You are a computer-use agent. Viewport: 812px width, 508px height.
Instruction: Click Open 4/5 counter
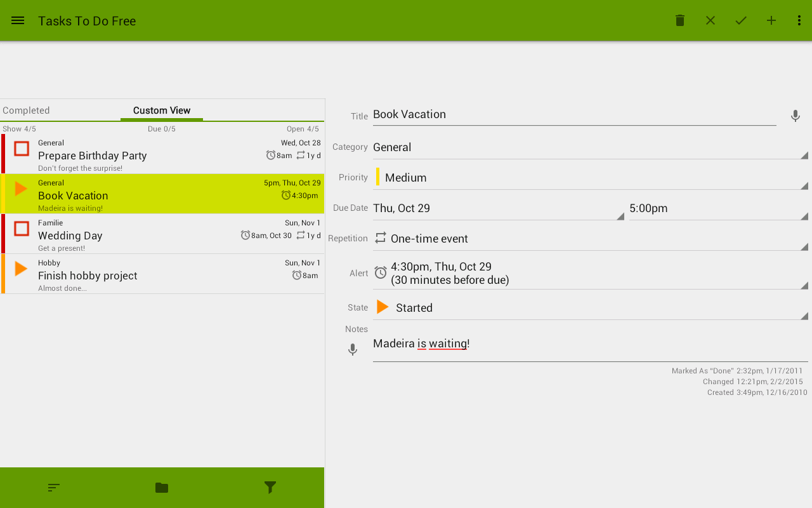(x=303, y=129)
